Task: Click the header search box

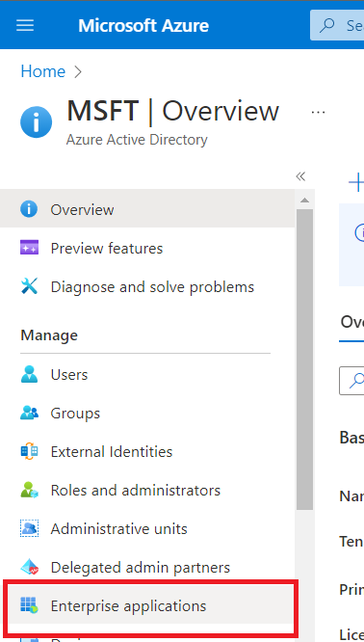Action: pyautogui.click(x=337, y=25)
